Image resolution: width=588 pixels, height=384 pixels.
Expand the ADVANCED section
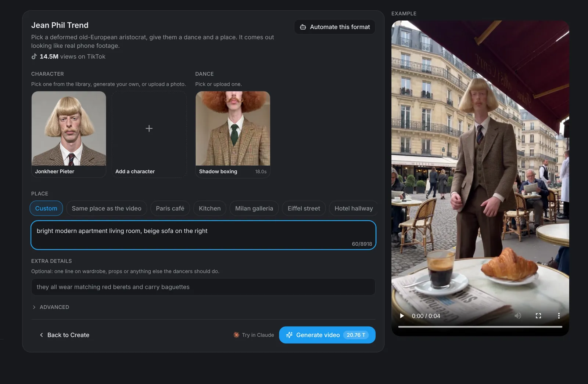point(51,307)
